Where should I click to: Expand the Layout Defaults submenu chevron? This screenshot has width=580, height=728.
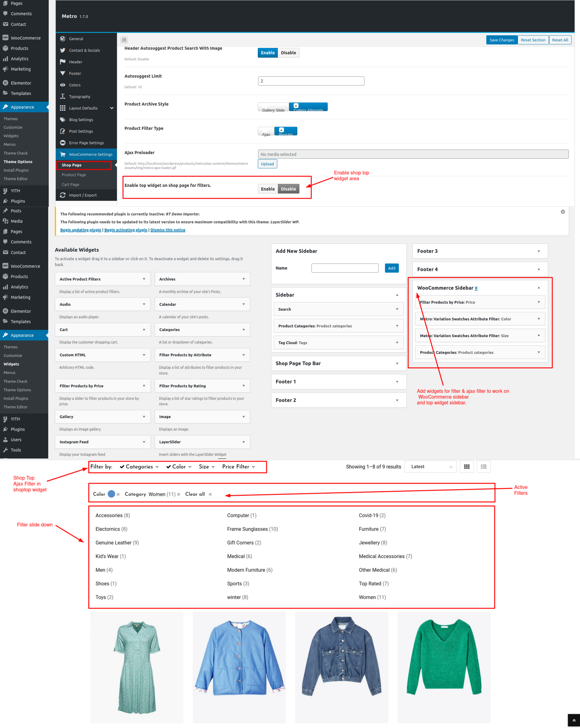pos(112,108)
